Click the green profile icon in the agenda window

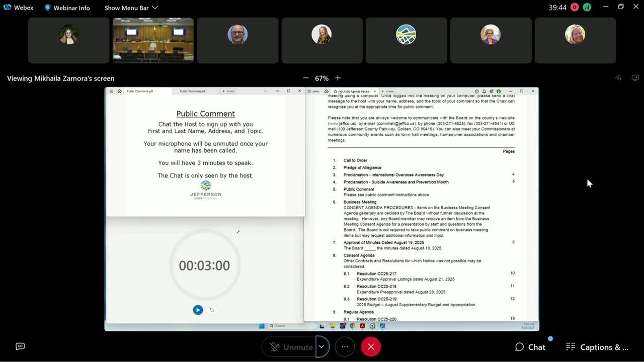pos(499,92)
